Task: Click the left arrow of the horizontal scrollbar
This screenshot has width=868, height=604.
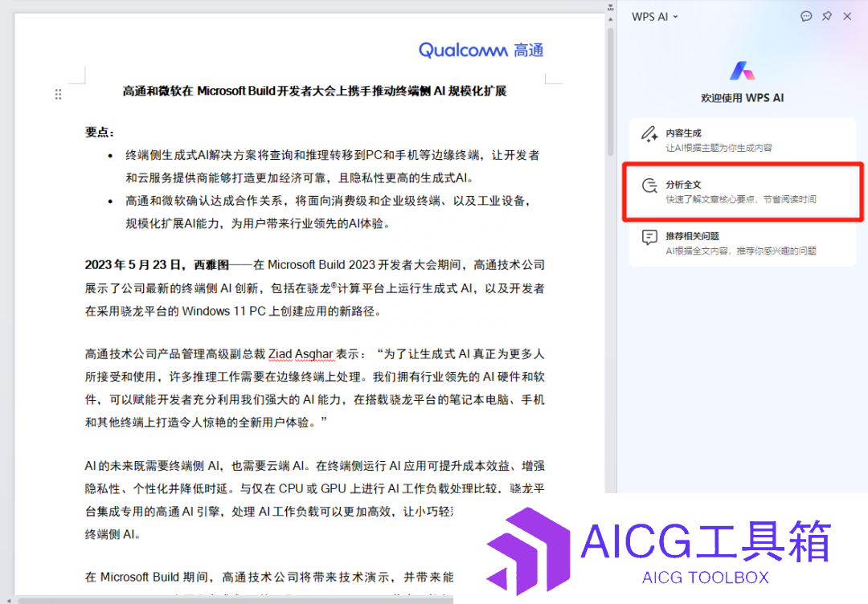Action: [x=8, y=600]
